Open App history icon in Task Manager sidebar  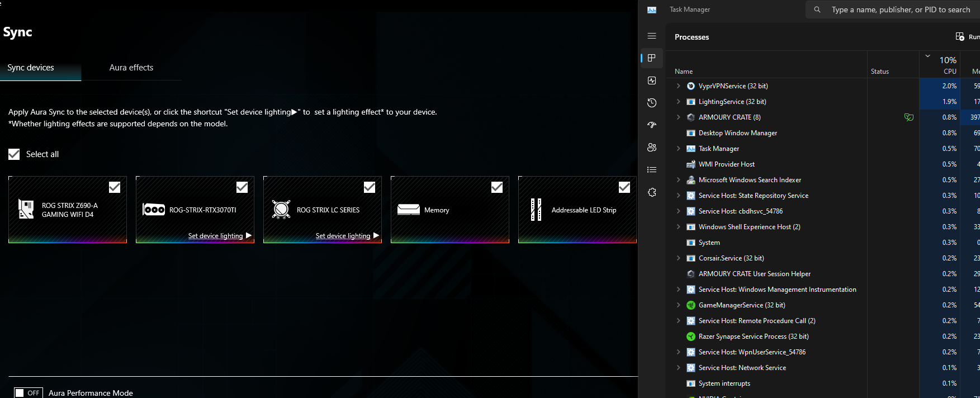[x=652, y=103]
